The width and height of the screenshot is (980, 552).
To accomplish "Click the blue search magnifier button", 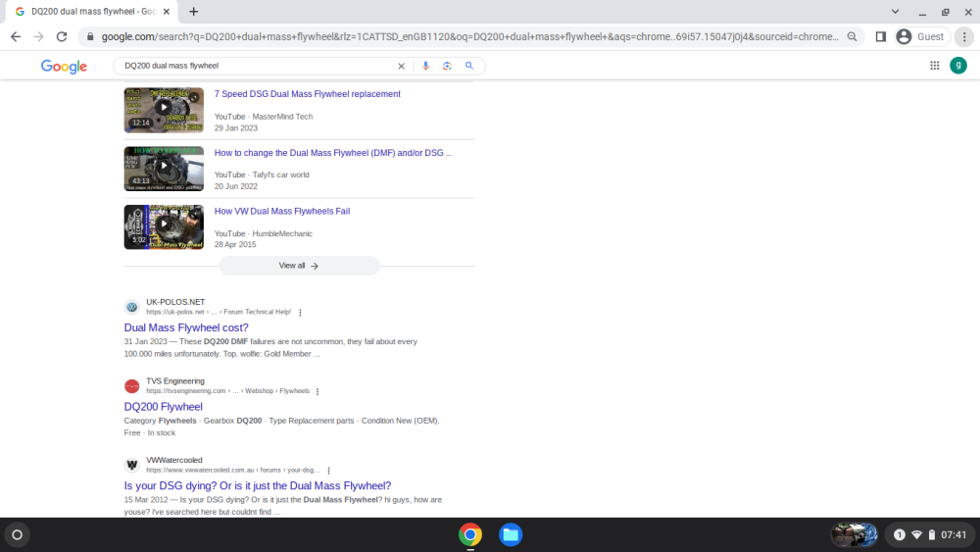I will pos(468,66).
